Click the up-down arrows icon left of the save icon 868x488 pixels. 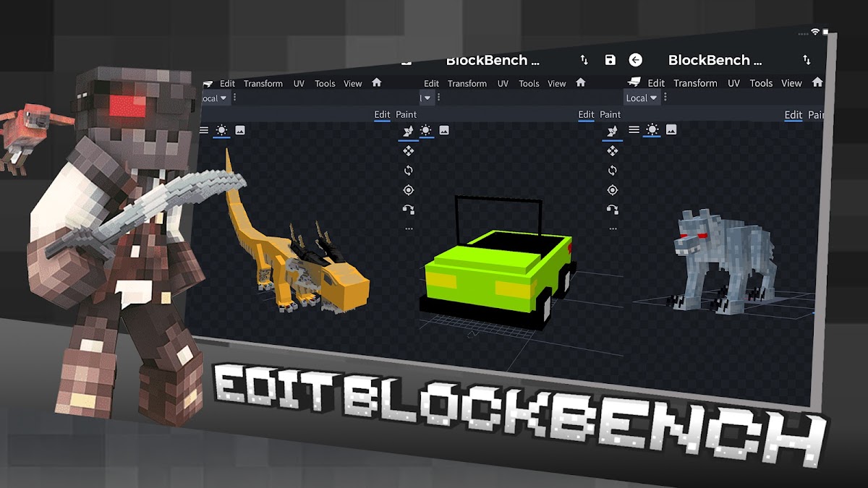(x=584, y=60)
